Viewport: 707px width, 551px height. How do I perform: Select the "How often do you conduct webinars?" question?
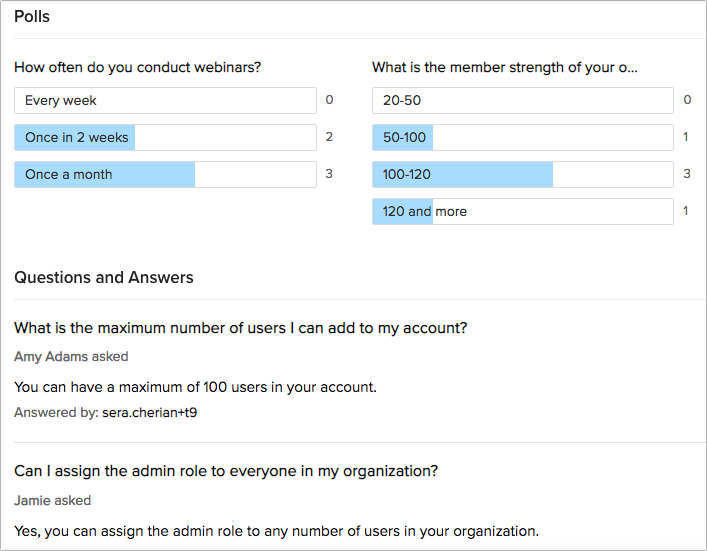click(138, 68)
